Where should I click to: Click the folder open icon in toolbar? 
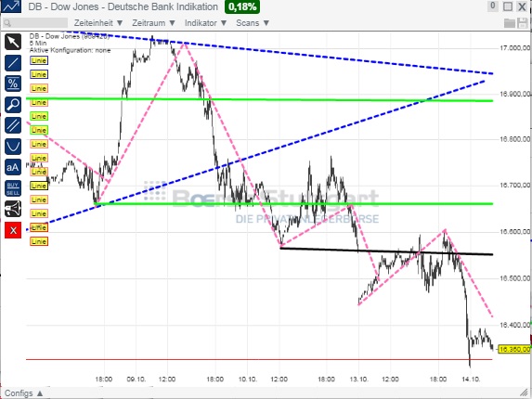point(510,23)
